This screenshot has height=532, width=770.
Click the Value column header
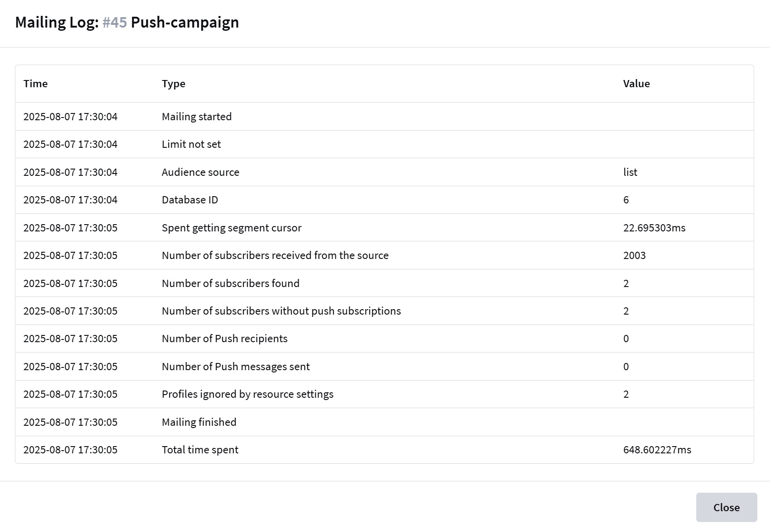(636, 84)
